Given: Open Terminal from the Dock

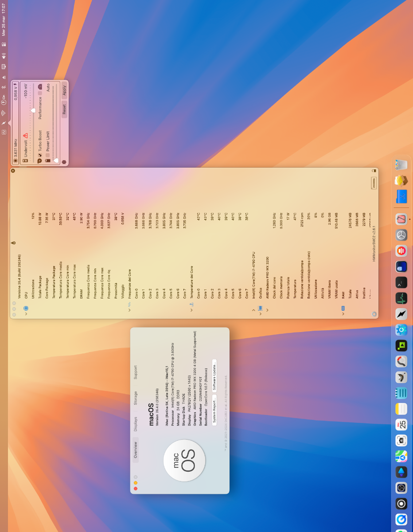Looking at the screenshot, I should (401, 282).
